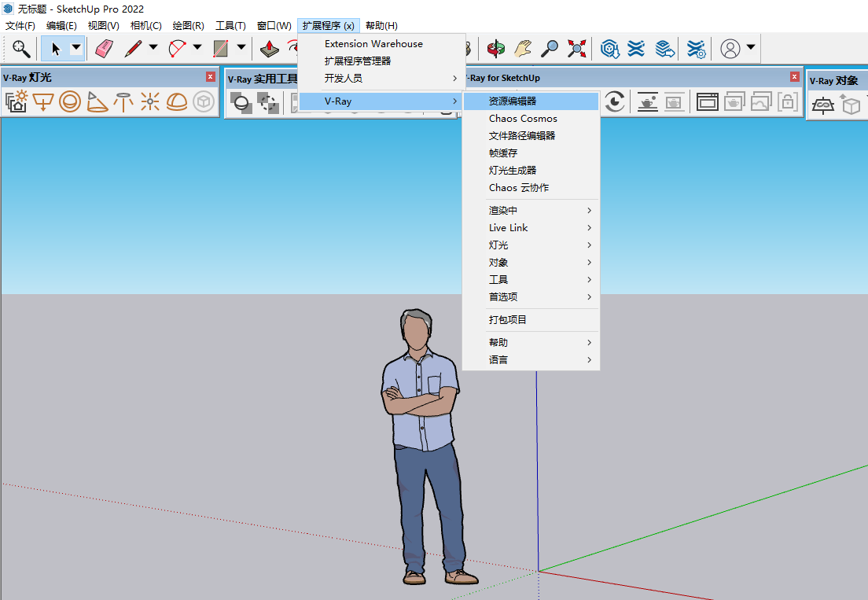868x600 pixels.
Task: Create a V-Ray Rectangle Light
Action: click(42, 102)
